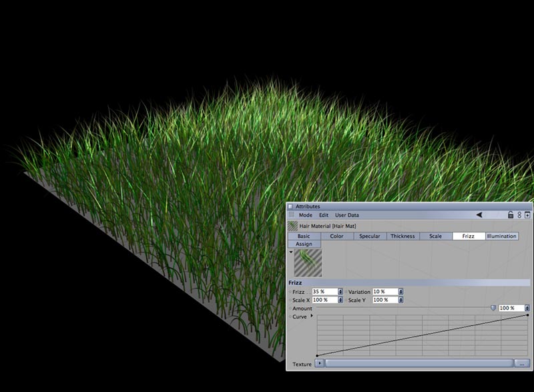Image resolution: width=534 pixels, height=392 pixels.
Task: Toggle the Scale X animation dot
Action: tap(290, 300)
